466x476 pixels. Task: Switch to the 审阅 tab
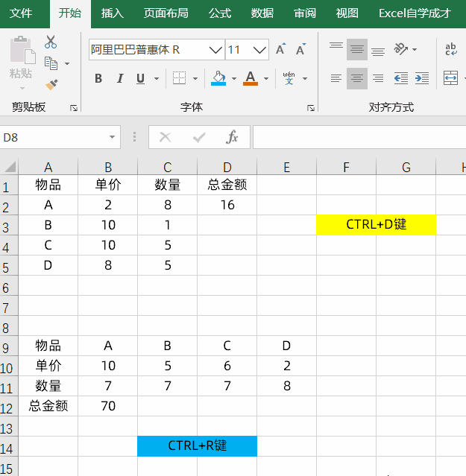click(305, 13)
